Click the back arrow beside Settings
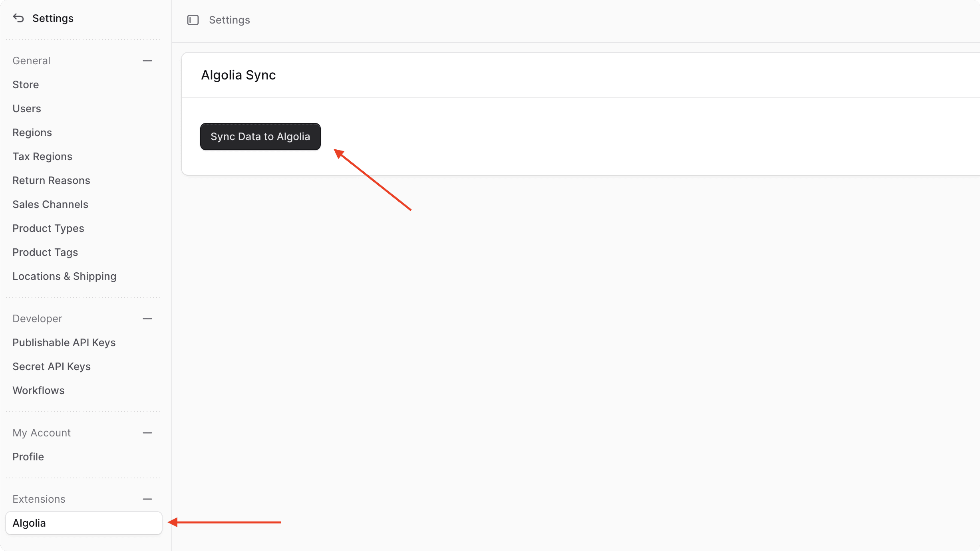 point(18,18)
